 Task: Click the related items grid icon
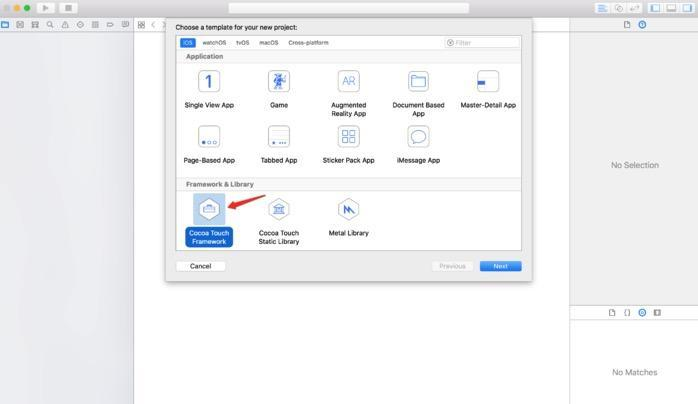(x=141, y=25)
